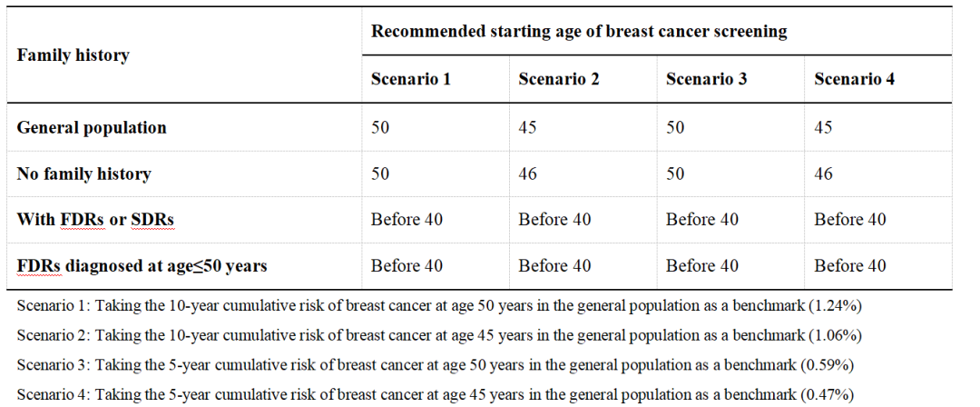Click 'Before 40' for FDRs diagnosed ≤50, Scenario 1

(407, 266)
